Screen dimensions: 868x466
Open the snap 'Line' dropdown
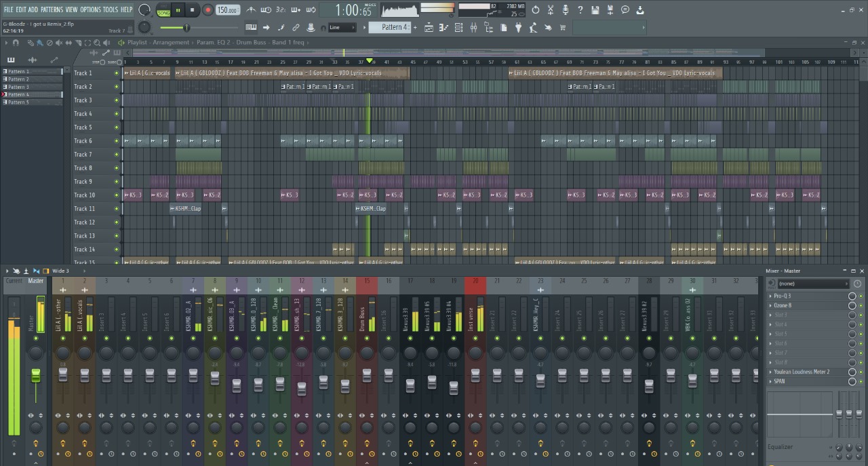pyautogui.click(x=342, y=28)
